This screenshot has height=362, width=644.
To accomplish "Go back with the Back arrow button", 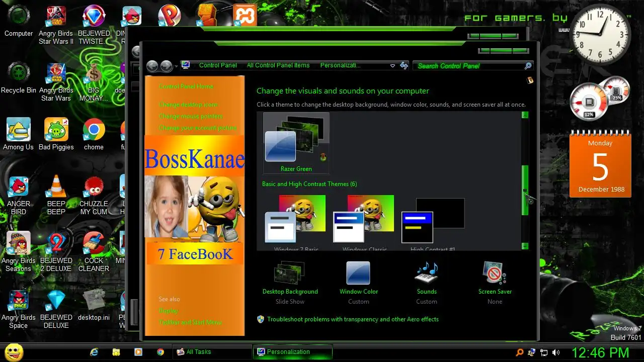I will [152, 66].
